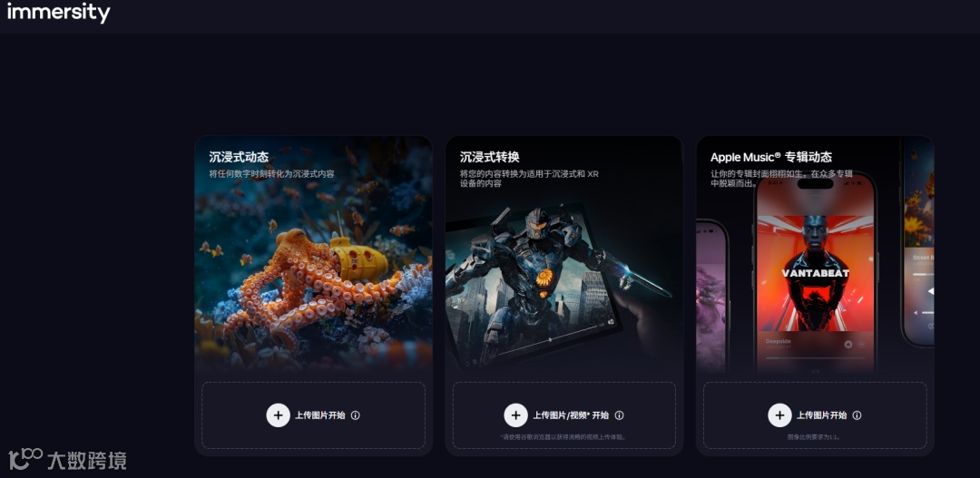
Task: Tap the more options dots beside Deepside
Action: pyautogui.click(x=862, y=345)
